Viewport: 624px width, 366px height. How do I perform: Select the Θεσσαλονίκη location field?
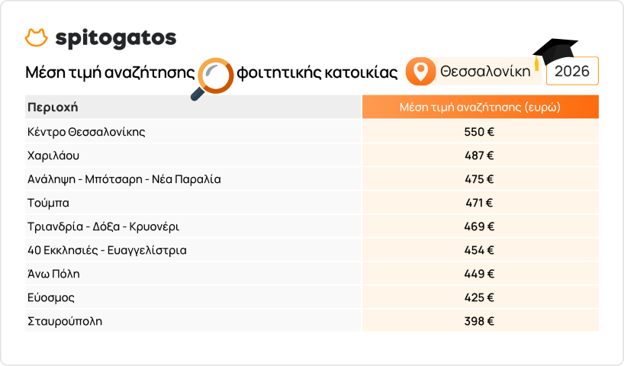click(x=474, y=72)
